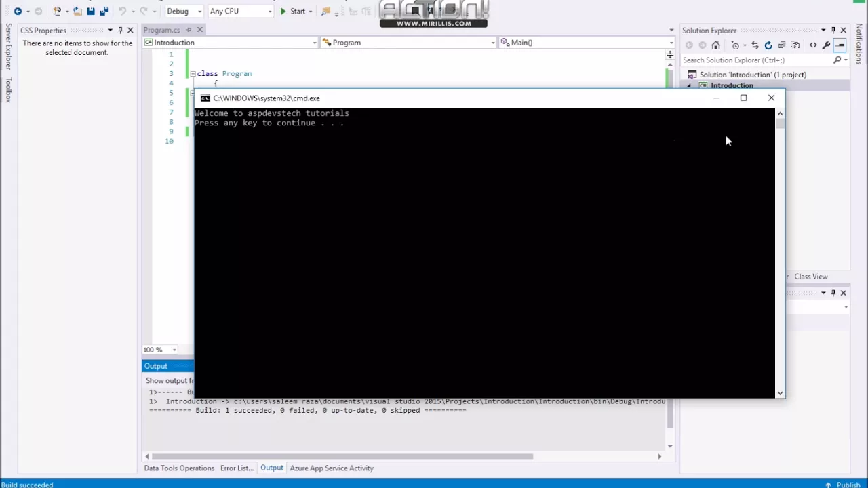Click the Undo toolbar icon

pyautogui.click(x=122, y=12)
